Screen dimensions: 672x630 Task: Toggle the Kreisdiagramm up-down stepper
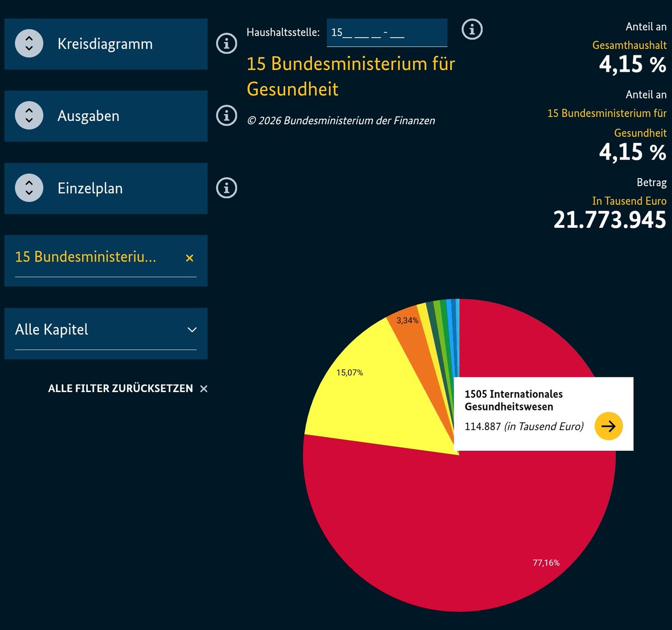pos(29,43)
